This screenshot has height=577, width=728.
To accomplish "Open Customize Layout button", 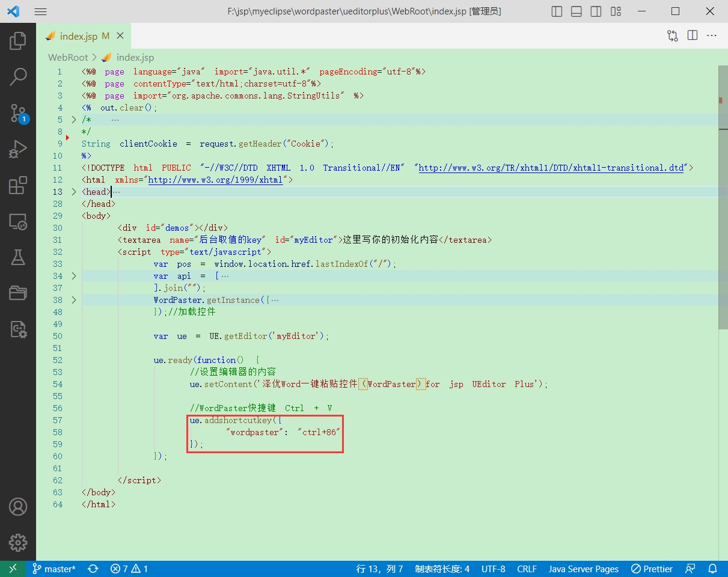I will 616,11.
